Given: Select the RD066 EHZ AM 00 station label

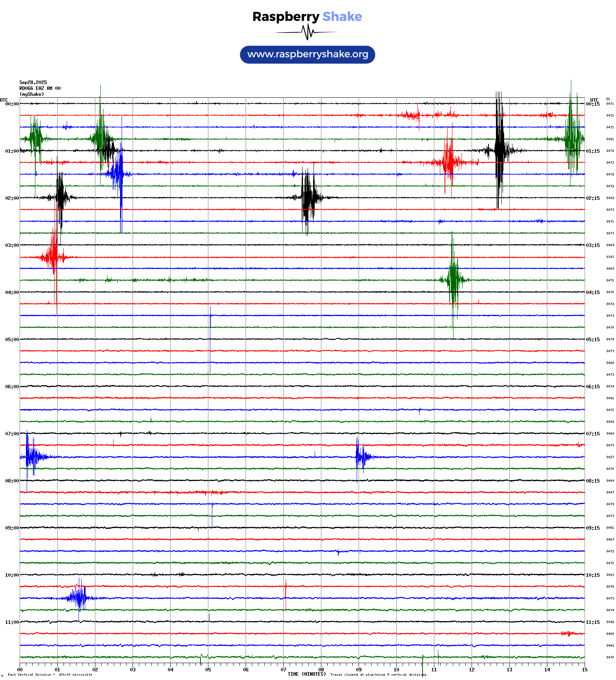Looking at the screenshot, I should click(x=40, y=88).
